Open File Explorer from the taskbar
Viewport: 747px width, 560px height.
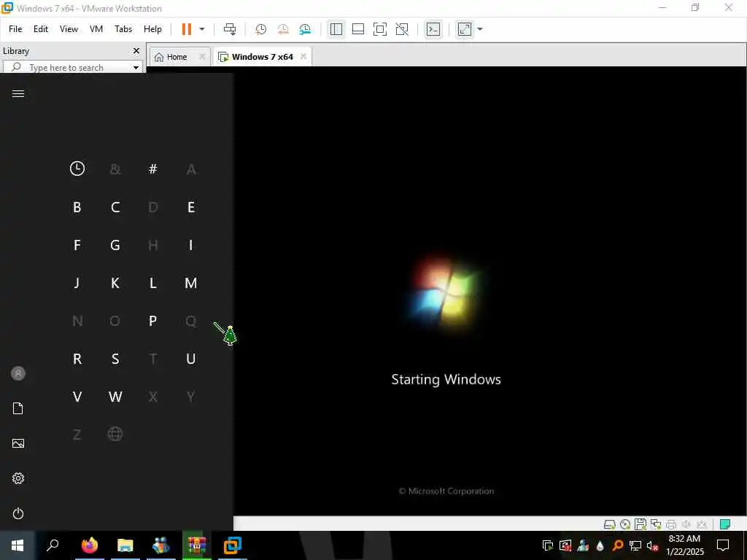[x=125, y=545]
